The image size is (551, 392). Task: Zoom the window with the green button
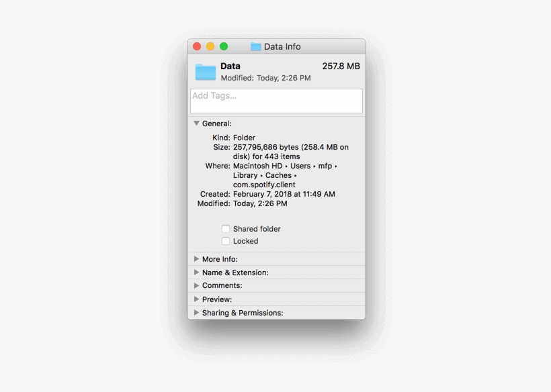click(x=224, y=46)
